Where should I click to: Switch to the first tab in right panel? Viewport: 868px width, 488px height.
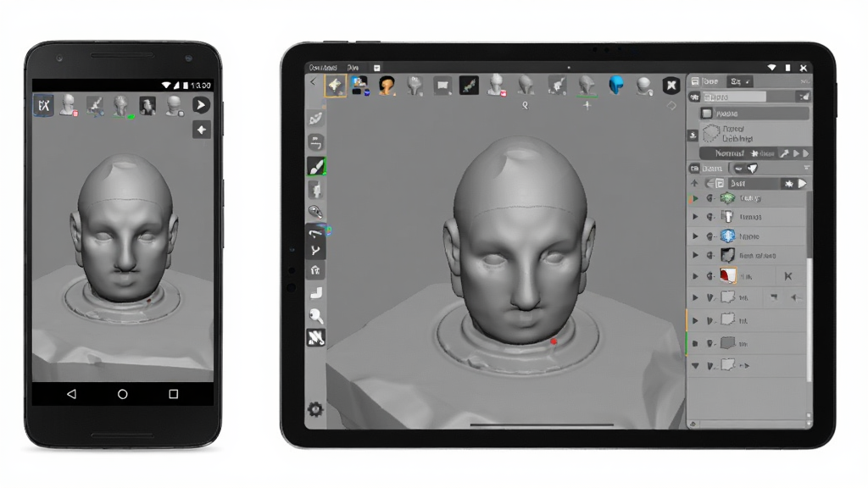coord(704,81)
